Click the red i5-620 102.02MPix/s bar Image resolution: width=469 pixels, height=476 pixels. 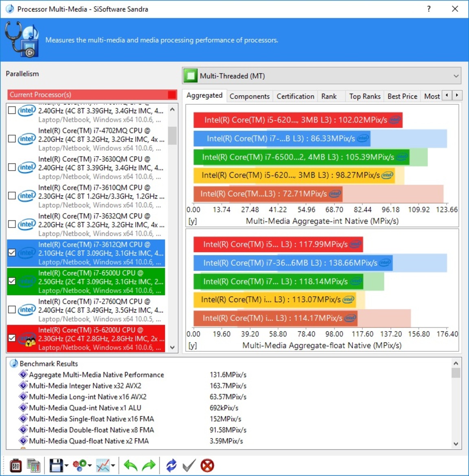tap(298, 120)
